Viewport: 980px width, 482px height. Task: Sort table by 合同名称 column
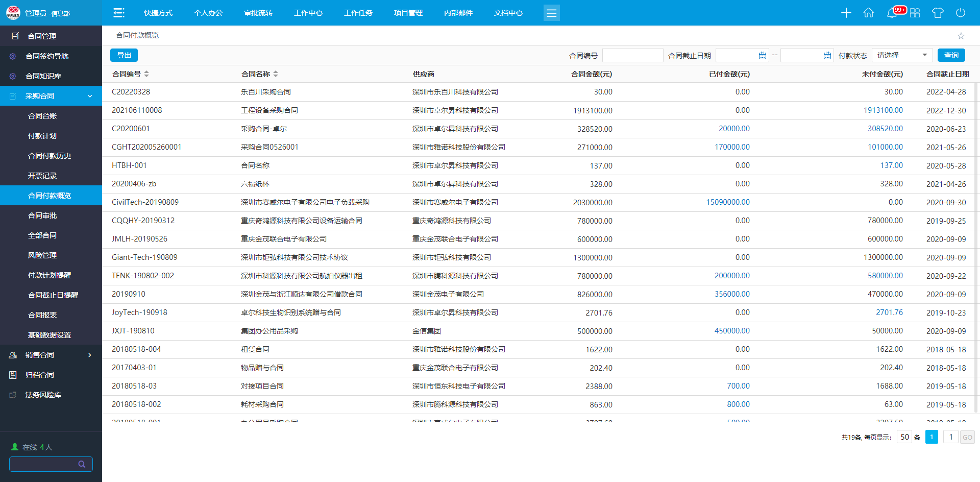276,74
